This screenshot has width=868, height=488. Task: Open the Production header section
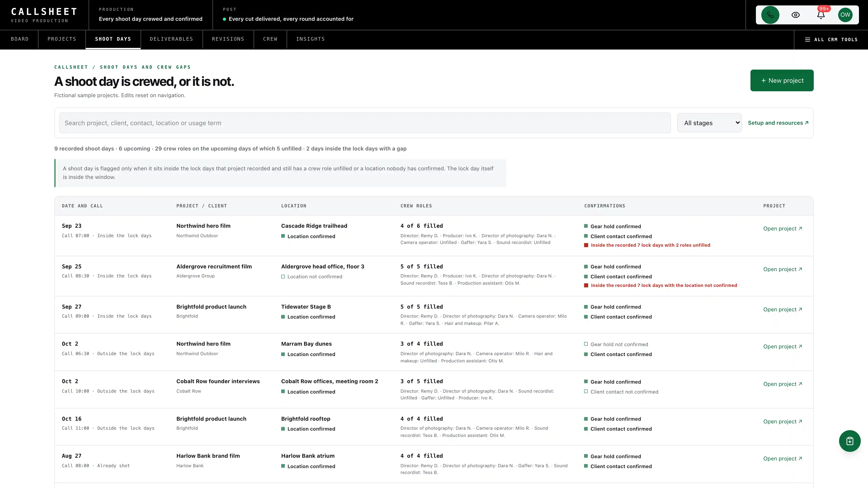point(151,15)
